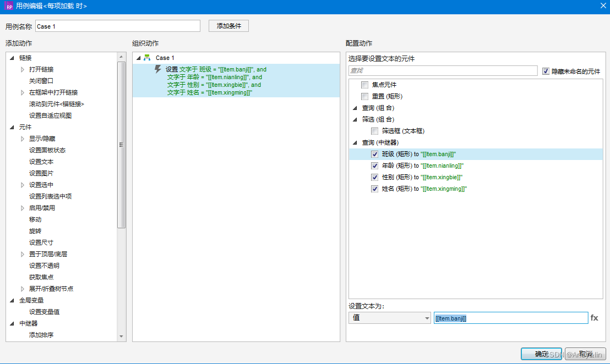
Task: Expand the 设置选中 action
Action: pos(22,185)
